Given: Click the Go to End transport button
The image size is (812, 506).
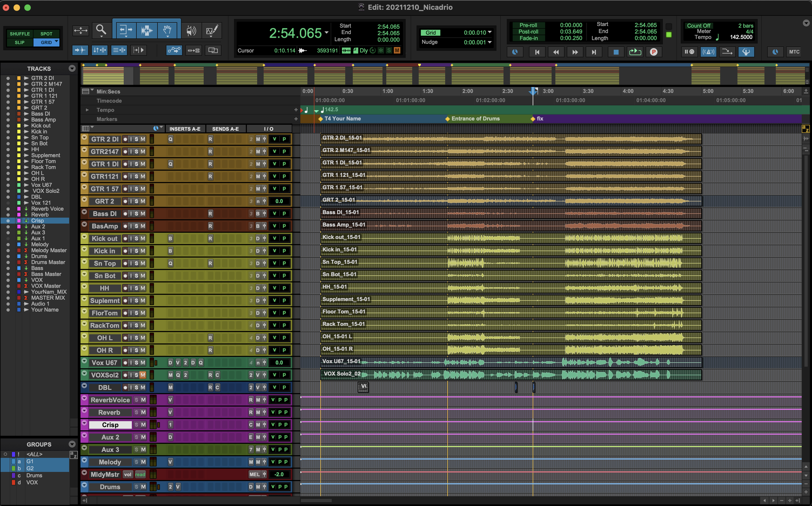Looking at the screenshot, I should tap(594, 52).
